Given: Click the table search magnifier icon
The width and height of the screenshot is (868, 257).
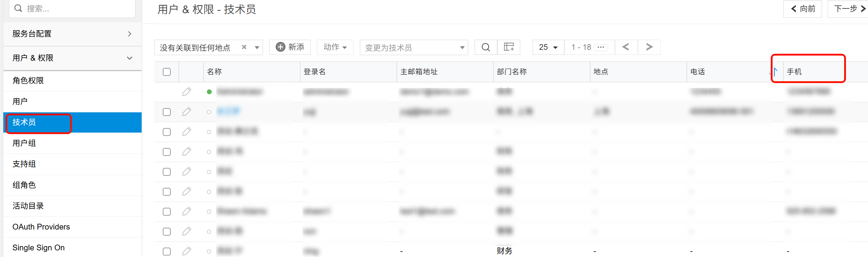Looking at the screenshot, I should (x=486, y=47).
